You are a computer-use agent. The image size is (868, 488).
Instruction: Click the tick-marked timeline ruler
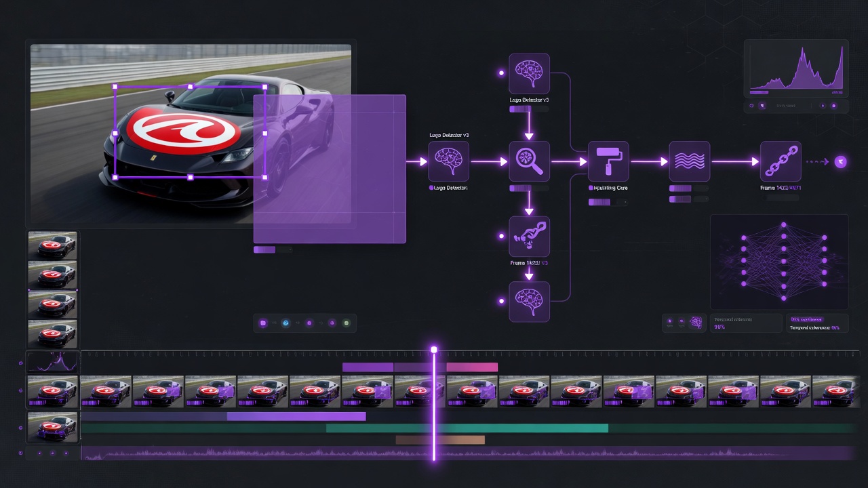tap(469, 354)
